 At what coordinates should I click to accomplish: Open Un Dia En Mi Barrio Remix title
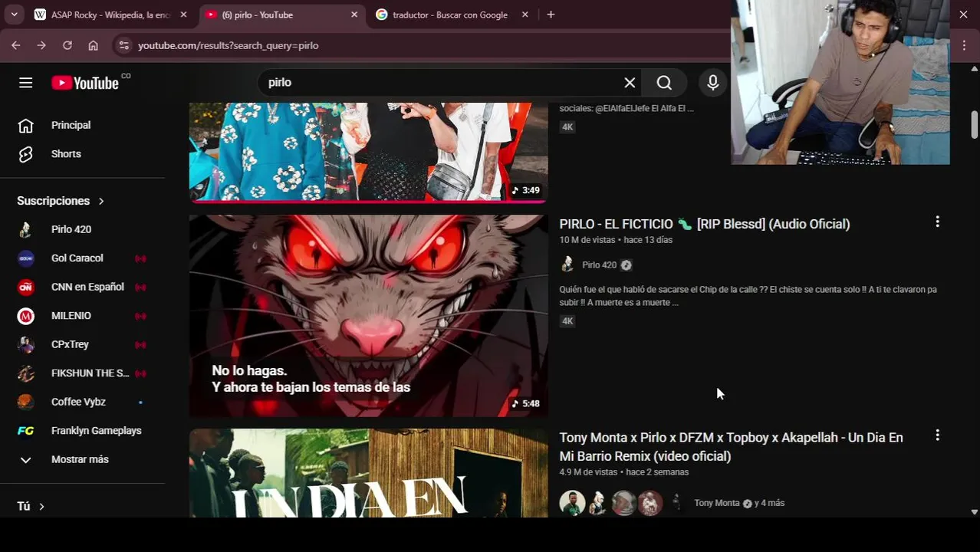coord(731,447)
